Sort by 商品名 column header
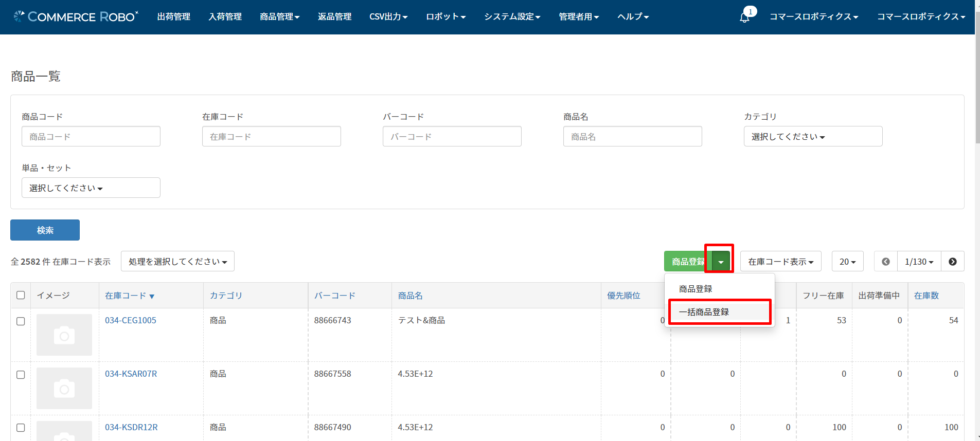The width and height of the screenshot is (980, 441). tap(410, 296)
